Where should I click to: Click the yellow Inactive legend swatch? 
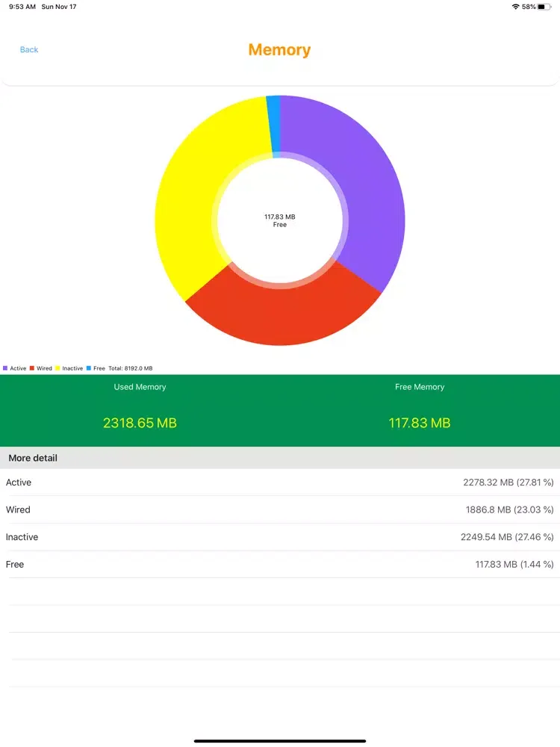57,368
